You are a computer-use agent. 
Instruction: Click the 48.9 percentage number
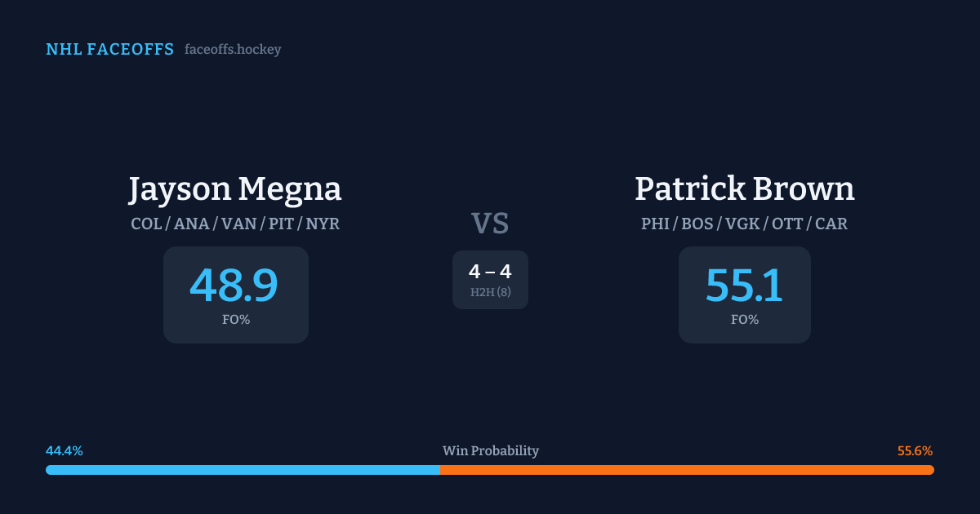pyautogui.click(x=234, y=286)
